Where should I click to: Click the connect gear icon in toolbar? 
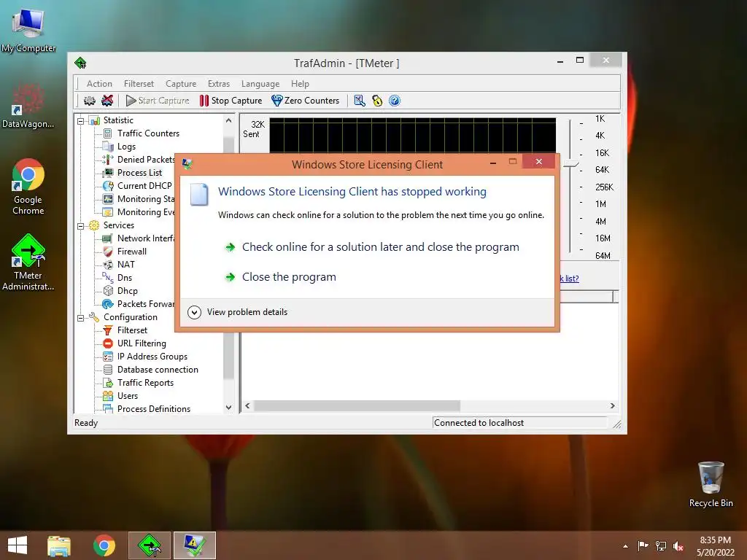click(90, 101)
